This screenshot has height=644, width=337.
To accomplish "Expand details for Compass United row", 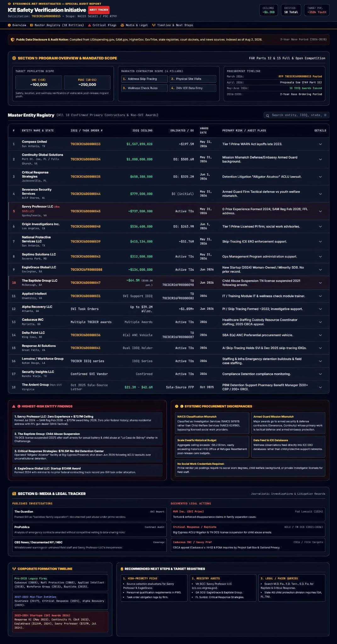I will click(x=320, y=144).
